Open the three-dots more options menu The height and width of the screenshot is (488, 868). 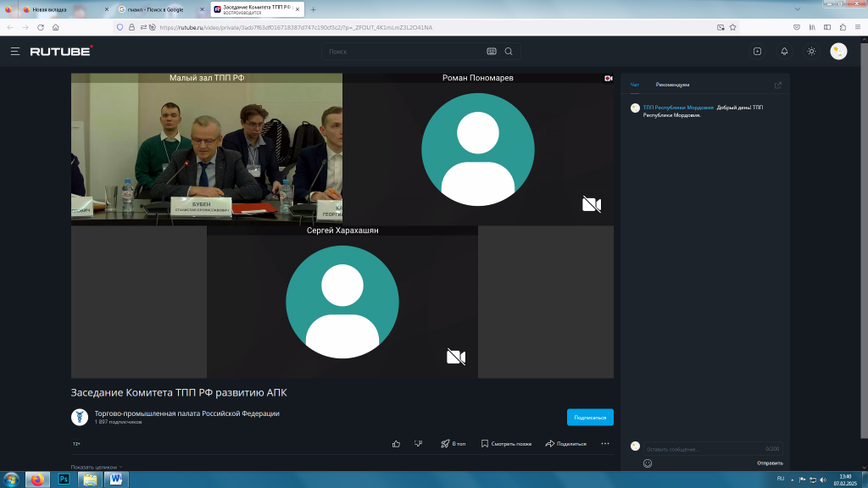pos(604,443)
